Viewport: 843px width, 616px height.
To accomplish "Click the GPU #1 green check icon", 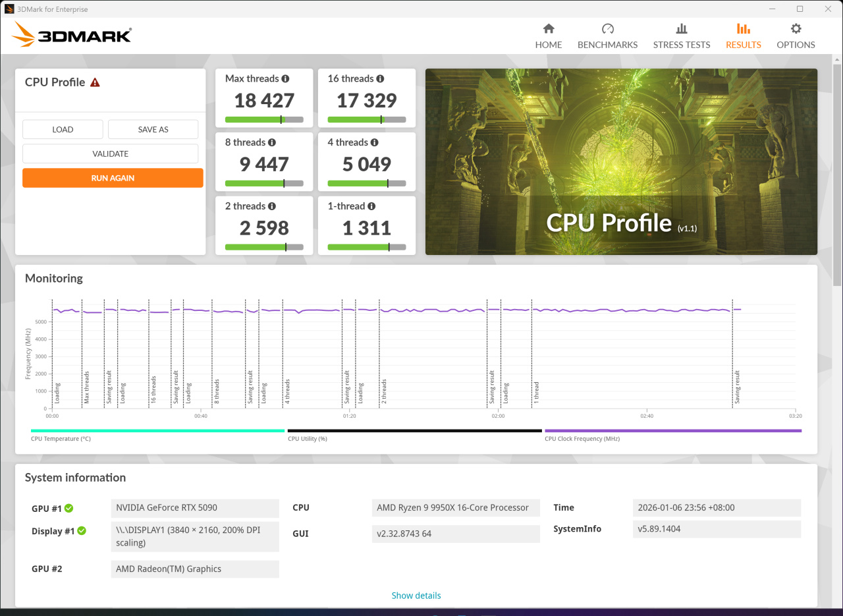I will coord(68,508).
